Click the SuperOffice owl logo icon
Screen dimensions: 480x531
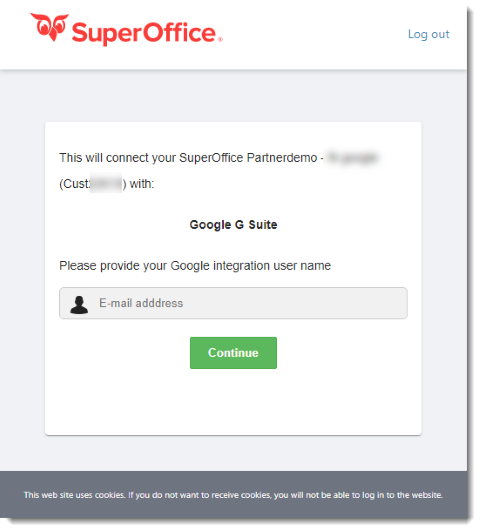49,27
